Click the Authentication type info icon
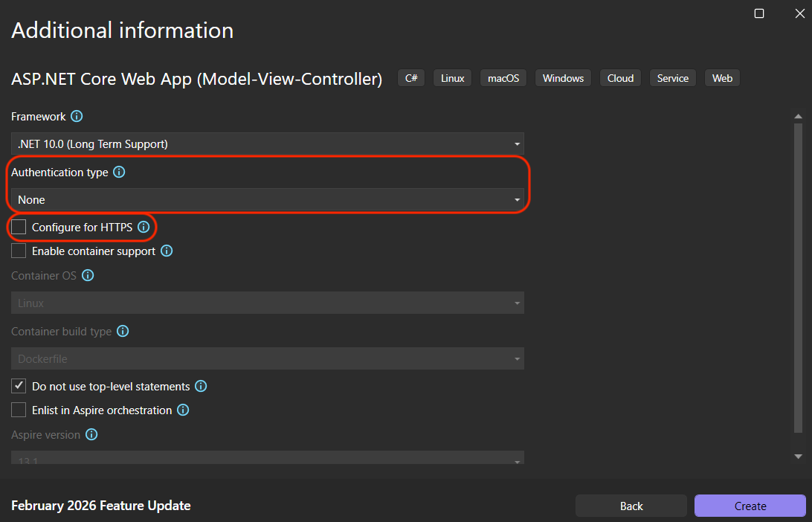812x522 pixels. click(119, 173)
